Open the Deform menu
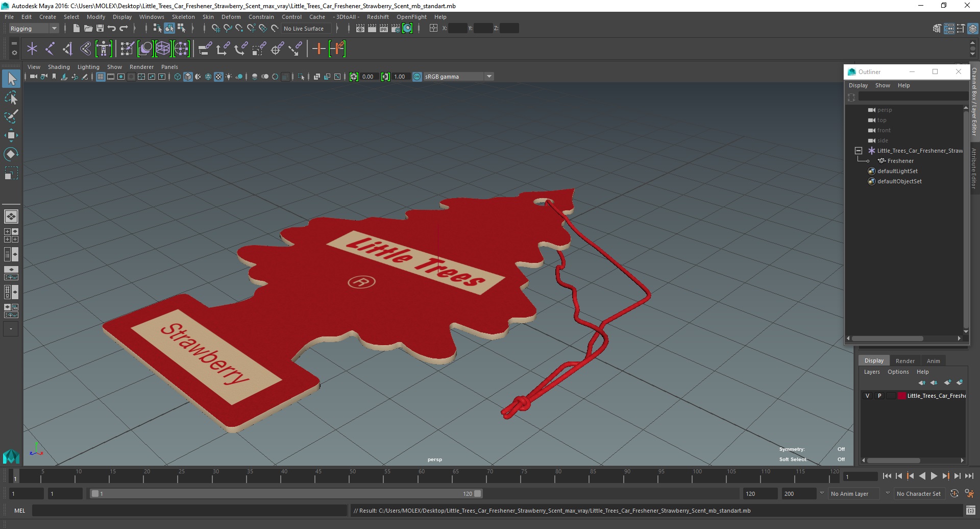This screenshot has height=529, width=980. 231,17
